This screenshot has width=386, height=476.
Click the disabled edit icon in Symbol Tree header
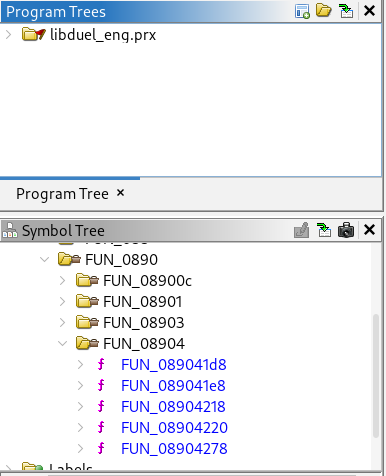(301, 230)
